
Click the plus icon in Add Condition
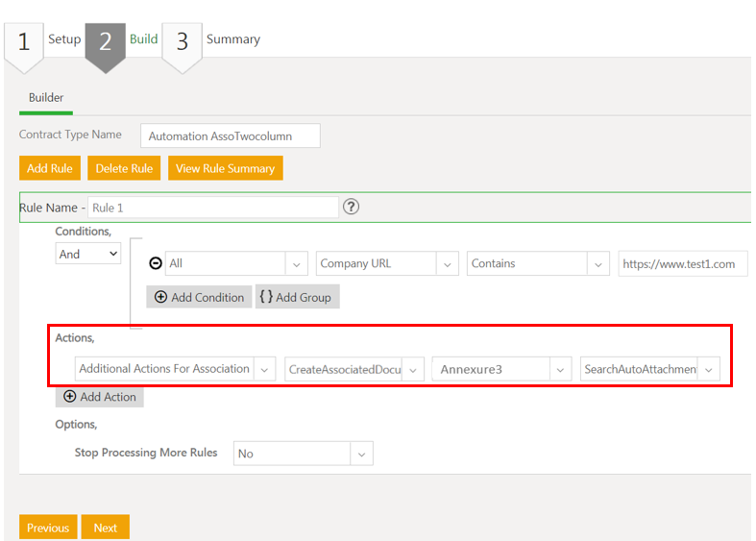(159, 297)
